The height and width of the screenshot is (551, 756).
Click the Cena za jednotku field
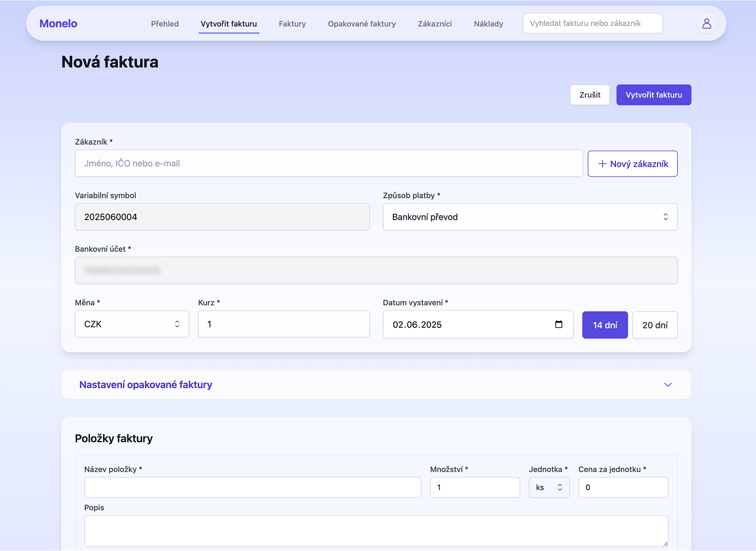point(623,488)
